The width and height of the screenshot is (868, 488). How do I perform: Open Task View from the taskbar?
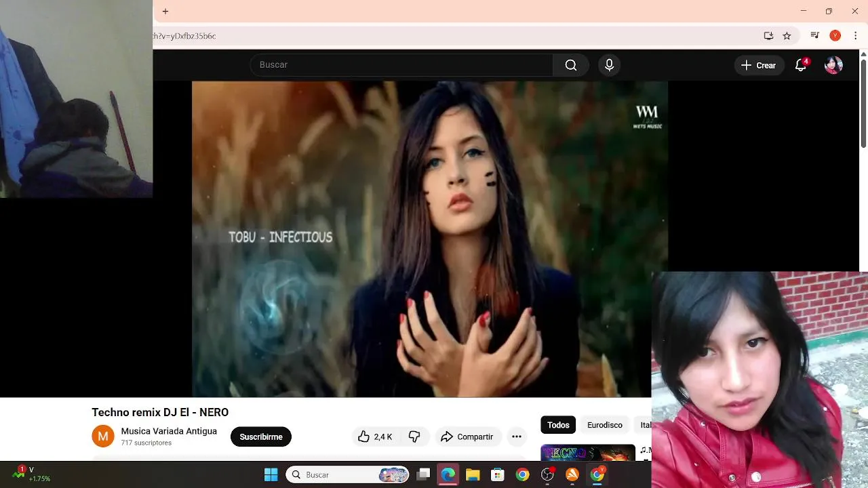point(423,474)
